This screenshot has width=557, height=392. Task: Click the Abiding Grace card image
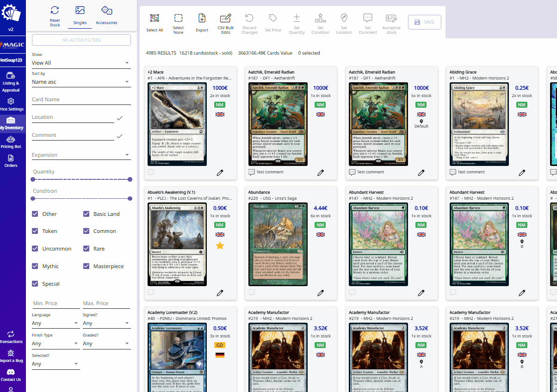pyautogui.click(x=479, y=124)
